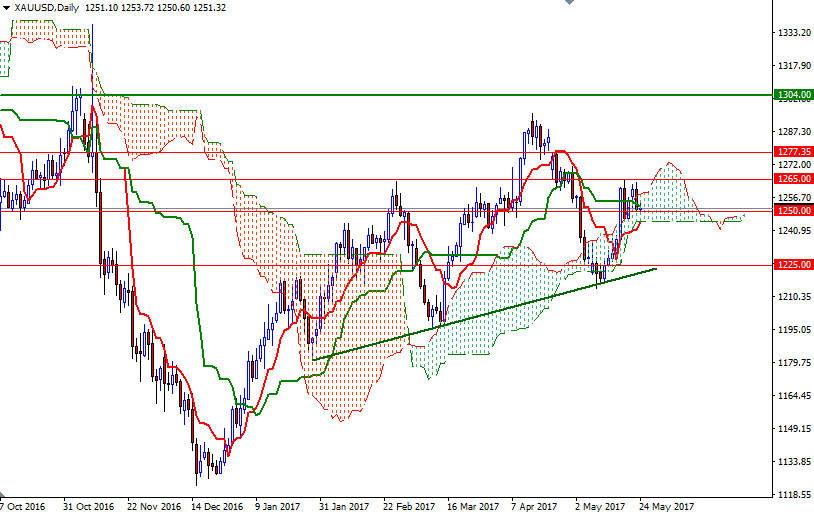Image resolution: width=814 pixels, height=514 pixels.
Task: Click the 1118.55 value on price axis
Action: tap(793, 495)
